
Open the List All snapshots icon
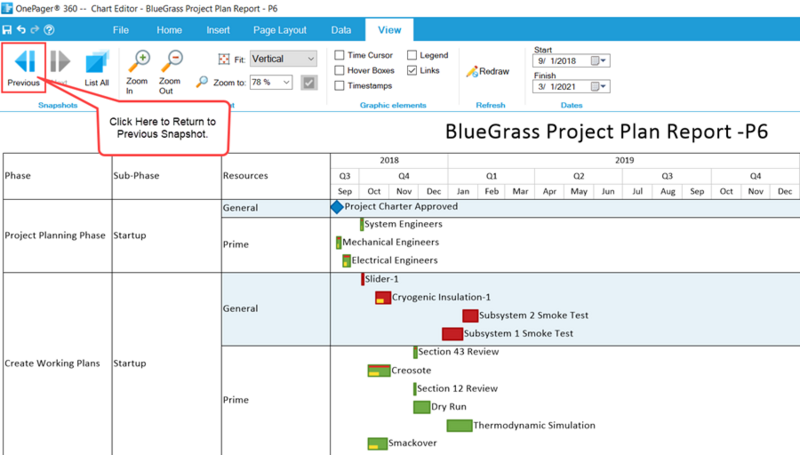click(97, 62)
